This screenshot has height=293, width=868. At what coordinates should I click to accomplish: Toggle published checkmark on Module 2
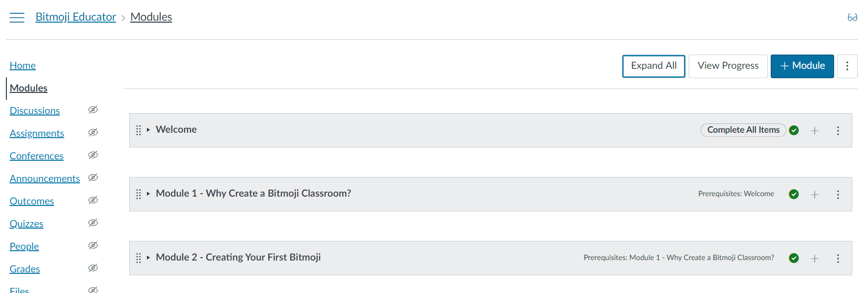point(794,258)
